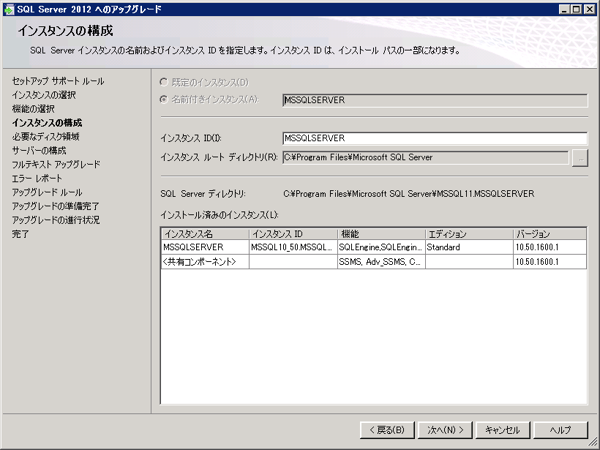Click version 10.50.1600.1 in MSSQLSERVER row
The width and height of the screenshot is (600, 450).
pos(549,247)
